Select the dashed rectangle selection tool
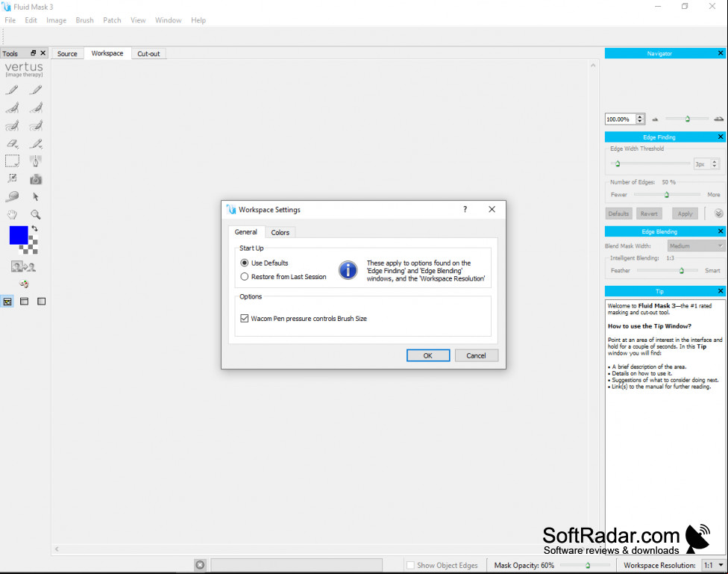Screen dimensions: 728x574 13,160
